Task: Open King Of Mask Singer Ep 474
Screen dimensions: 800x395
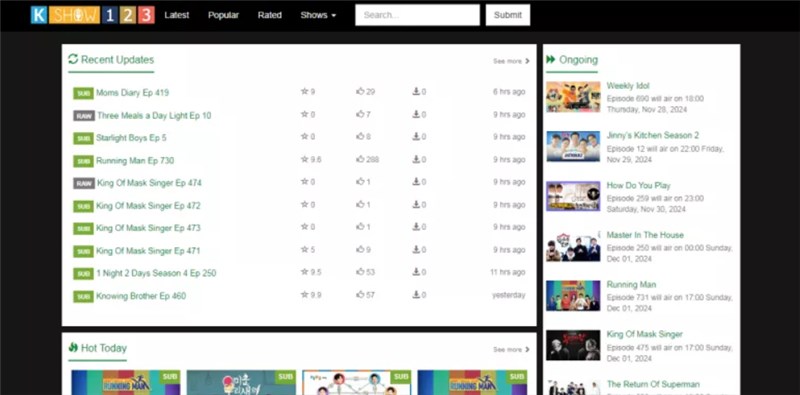Action: 149,183
